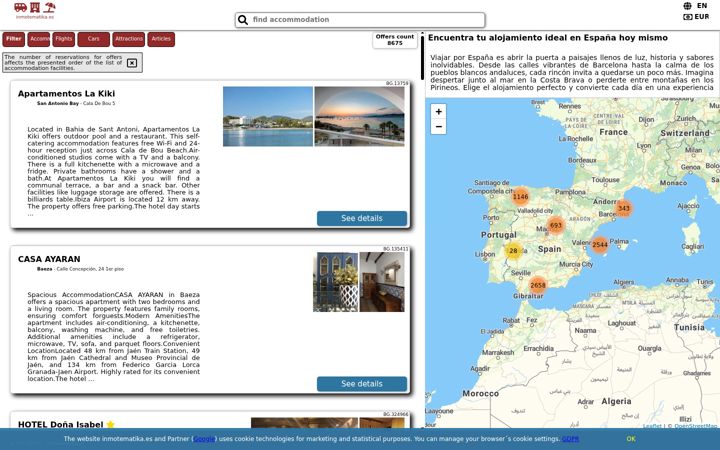Open the 1146 map cluster marker
The width and height of the screenshot is (720, 450).
coord(520,197)
